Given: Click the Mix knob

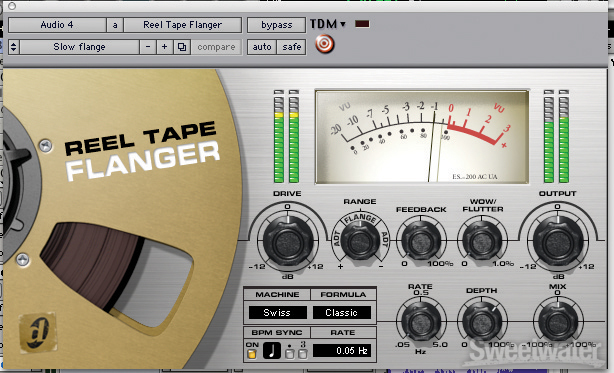Looking at the screenshot, I should 558,322.
